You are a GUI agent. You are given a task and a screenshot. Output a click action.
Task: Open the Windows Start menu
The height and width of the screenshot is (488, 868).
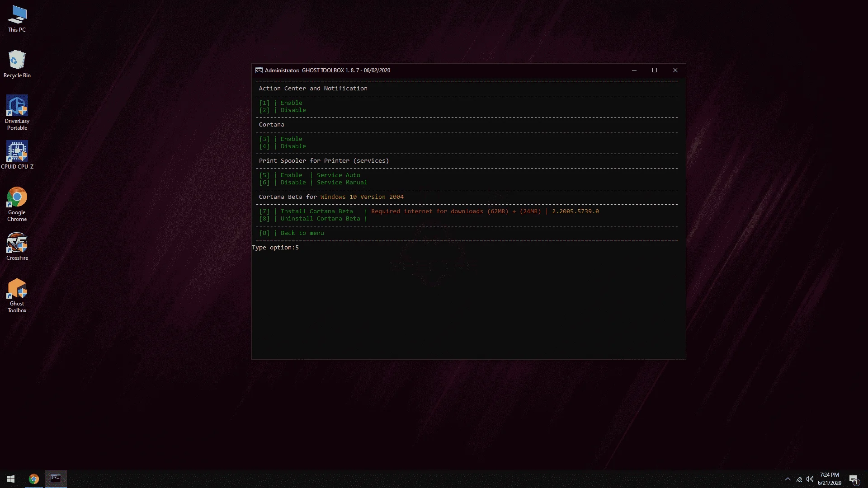tap(11, 479)
